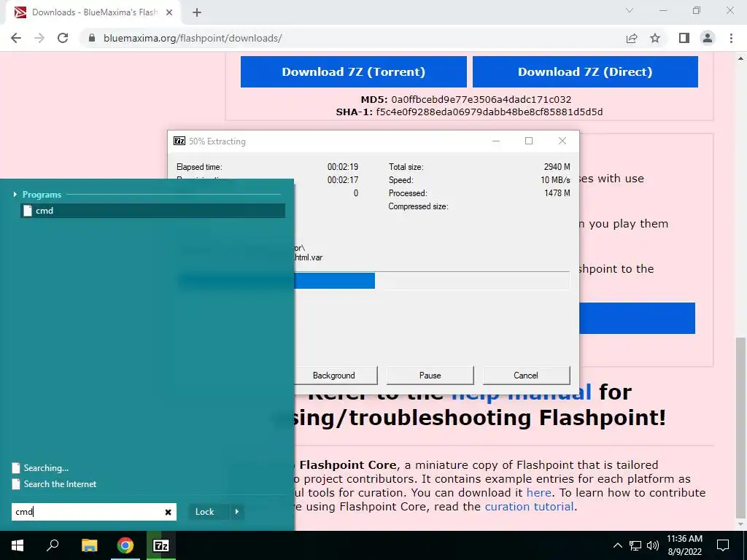
Task: Open the curation tutorial link
Action: (529, 506)
